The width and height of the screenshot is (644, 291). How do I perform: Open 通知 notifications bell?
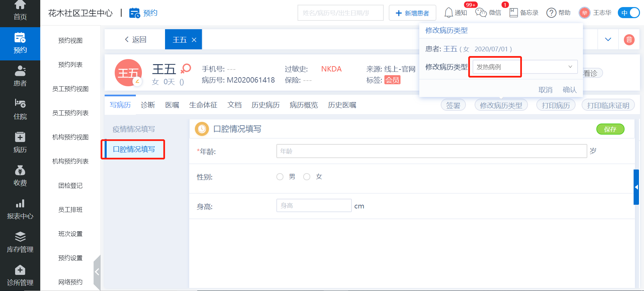(455, 13)
